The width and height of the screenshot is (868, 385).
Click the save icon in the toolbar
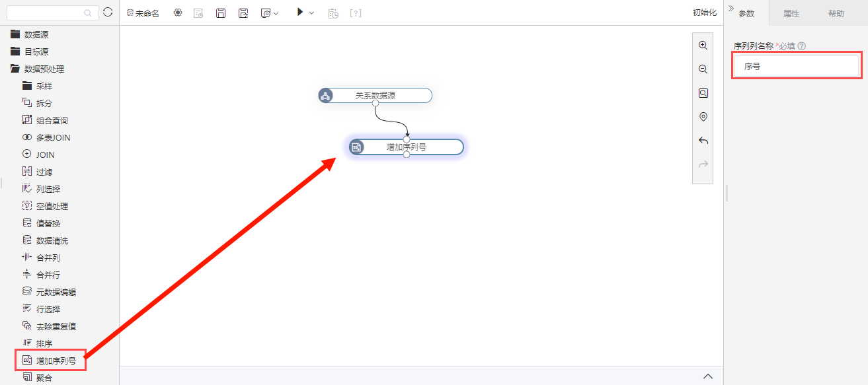(221, 13)
